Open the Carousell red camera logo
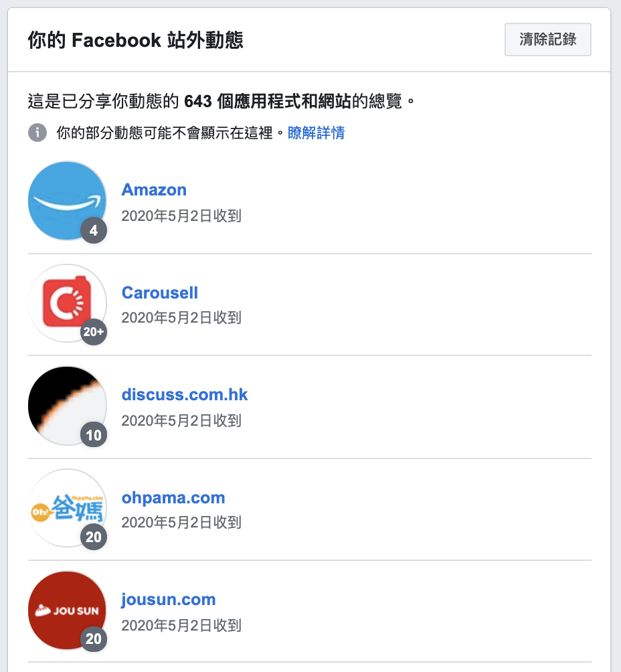 (67, 303)
